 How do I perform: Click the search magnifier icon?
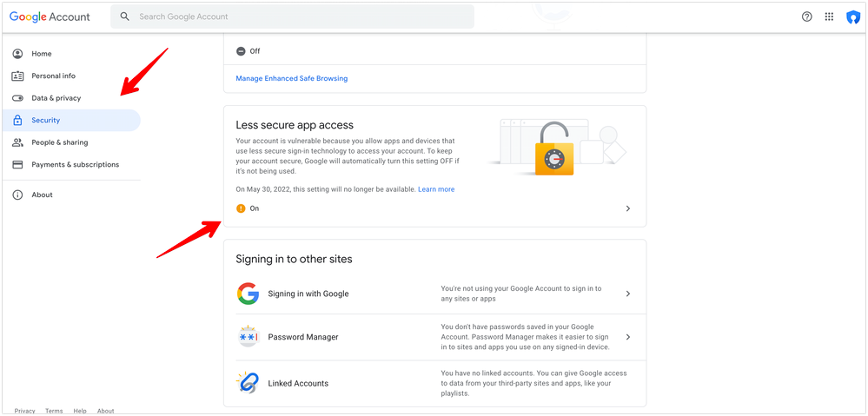(125, 17)
